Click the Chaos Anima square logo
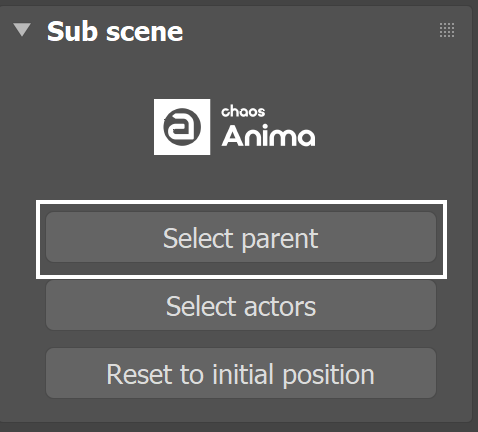This screenshot has height=432, width=478. (x=182, y=127)
